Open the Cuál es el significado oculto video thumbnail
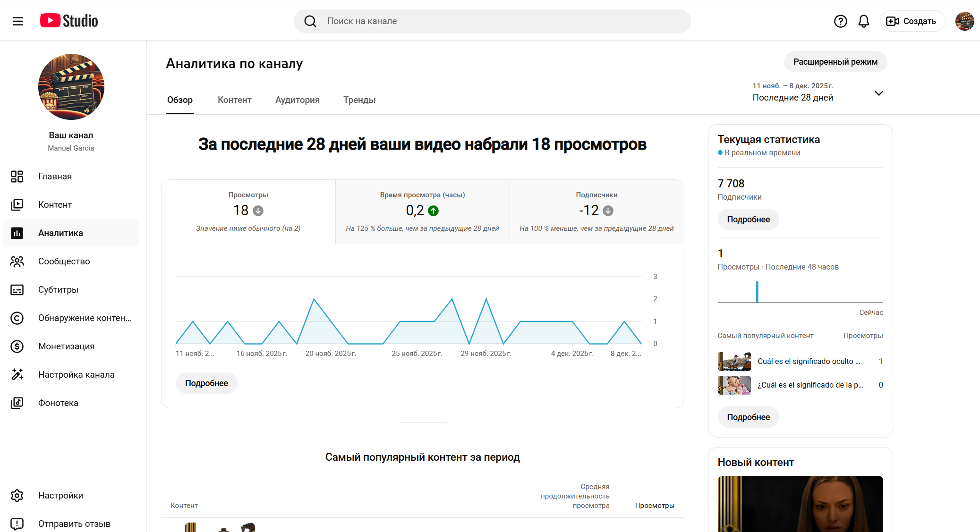 pyautogui.click(x=734, y=362)
